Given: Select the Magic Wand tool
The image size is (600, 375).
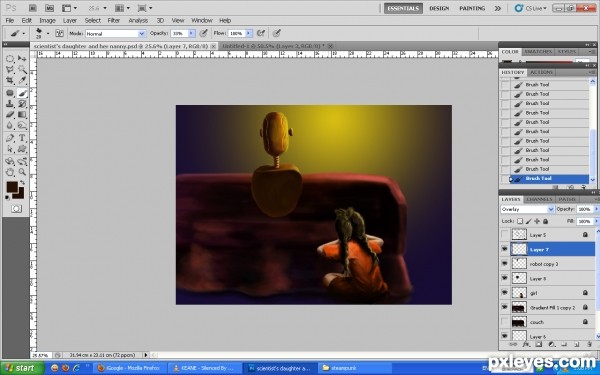Looking at the screenshot, I should [x=22, y=69].
